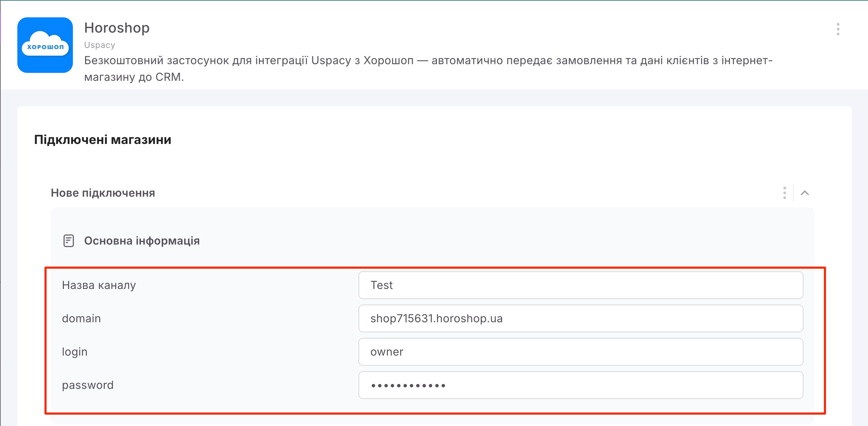The image size is (868, 426).
Task: Click the Horoshop cloud logo icon
Action: point(45,45)
